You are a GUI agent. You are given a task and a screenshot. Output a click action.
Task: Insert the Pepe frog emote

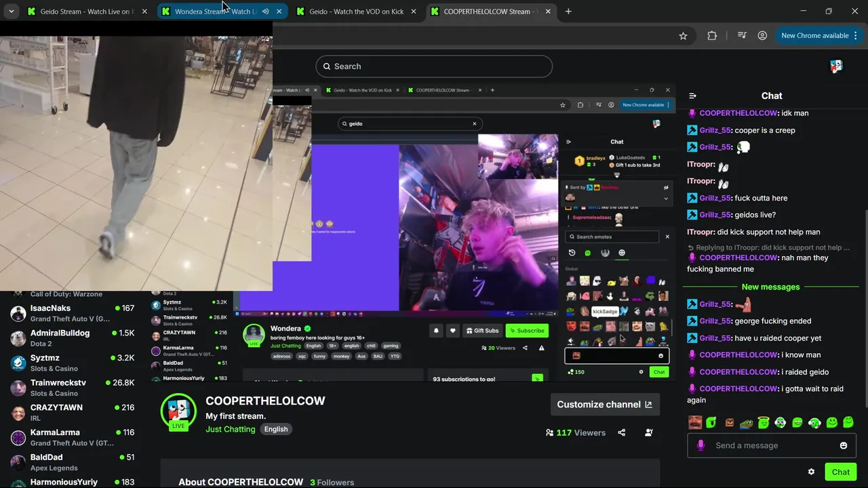pyautogui.click(x=746, y=423)
